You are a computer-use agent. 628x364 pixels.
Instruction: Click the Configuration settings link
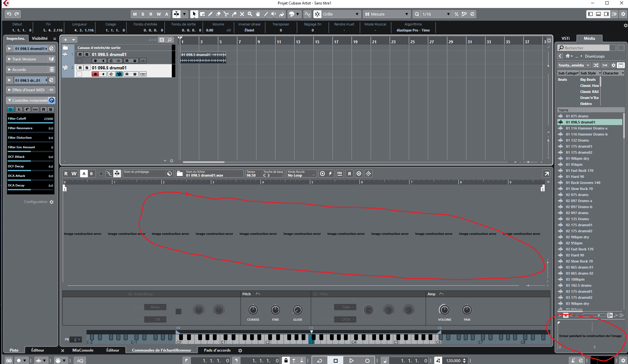(39, 202)
